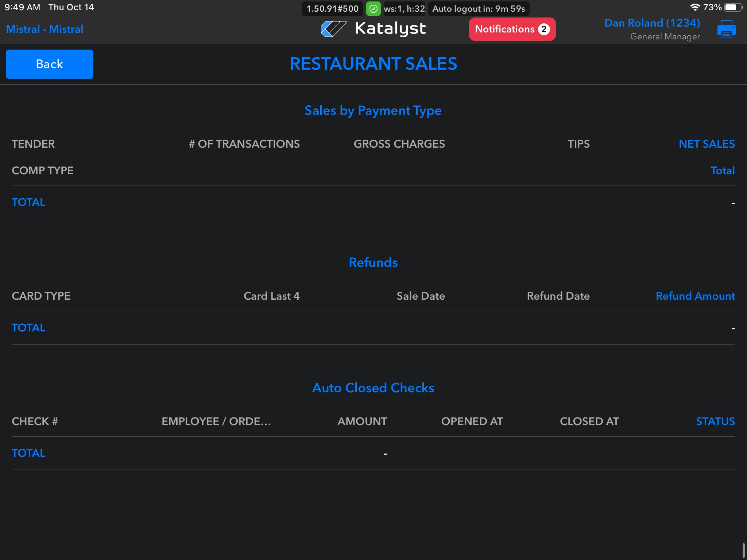Tap the blue printer icon
The width and height of the screenshot is (747, 560).
(x=726, y=29)
